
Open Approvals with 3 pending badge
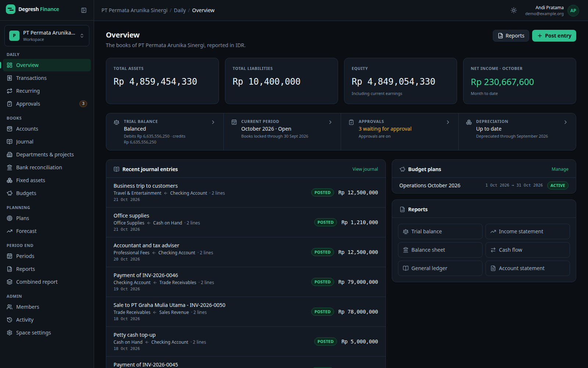click(47, 104)
